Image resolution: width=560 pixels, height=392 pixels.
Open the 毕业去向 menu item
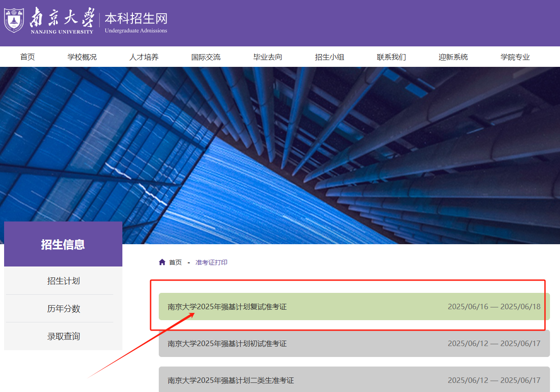coord(268,57)
